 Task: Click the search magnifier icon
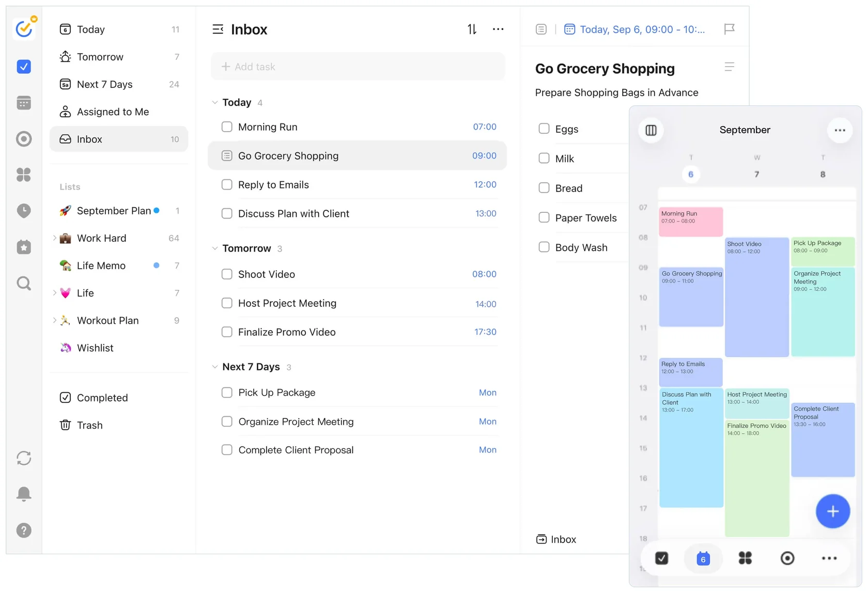(x=24, y=283)
